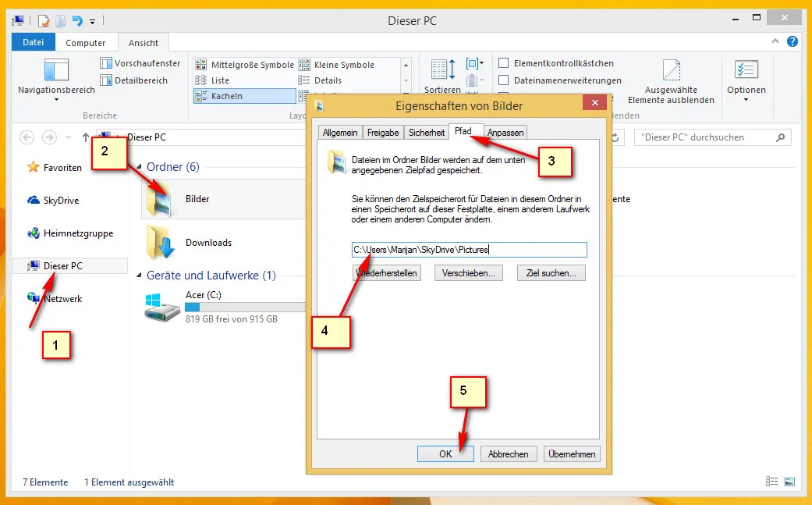Image resolution: width=812 pixels, height=505 pixels.
Task: Click the search magnifier icon
Action: (781, 137)
